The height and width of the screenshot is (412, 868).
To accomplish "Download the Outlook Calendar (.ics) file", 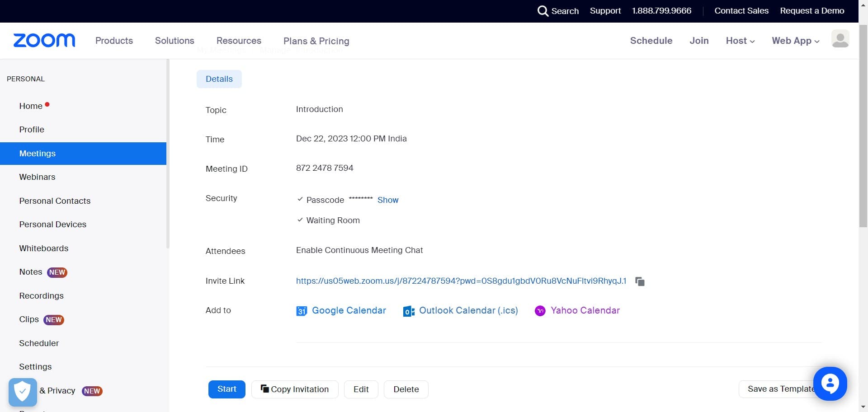I will (x=468, y=310).
